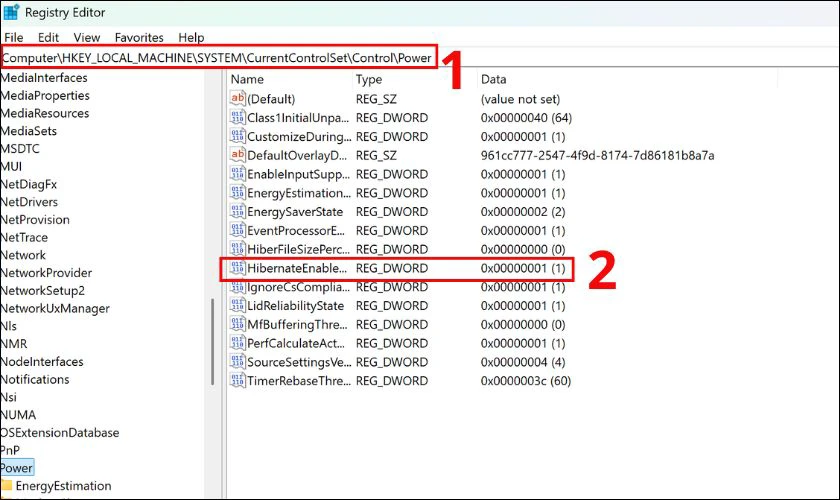Select the NetworkSetup2 key

(x=43, y=290)
